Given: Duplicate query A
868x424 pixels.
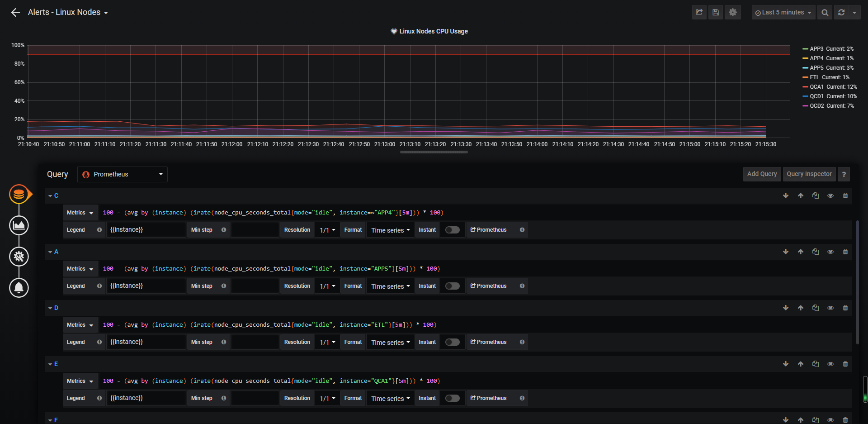Looking at the screenshot, I should (x=816, y=252).
